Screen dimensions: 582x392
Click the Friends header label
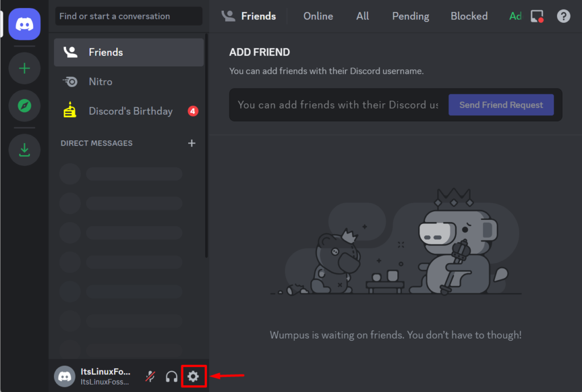(259, 16)
